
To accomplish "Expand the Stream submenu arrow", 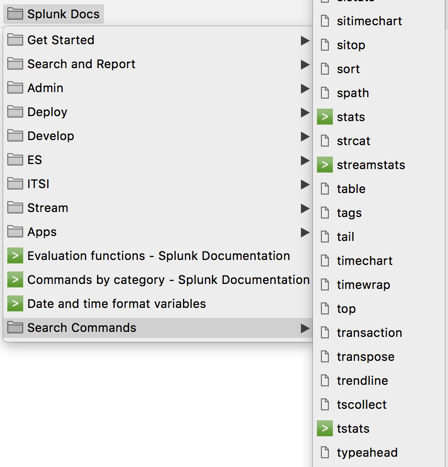I will pyautogui.click(x=305, y=208).
